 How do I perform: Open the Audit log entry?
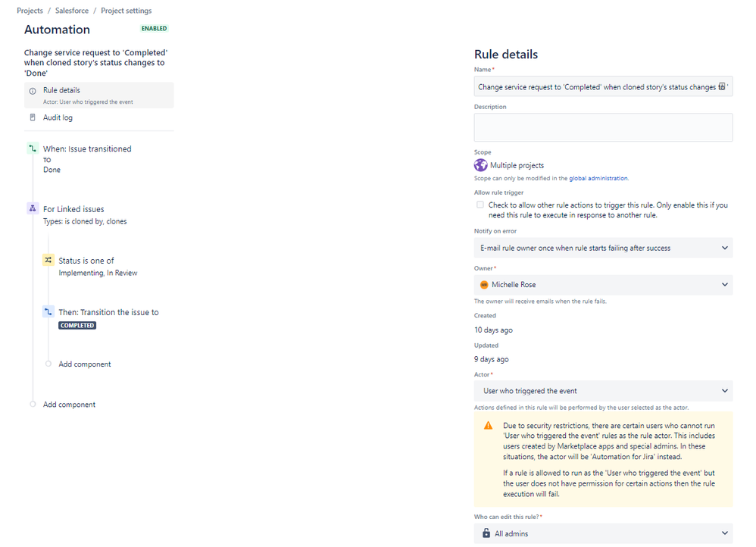click(58, 117)
